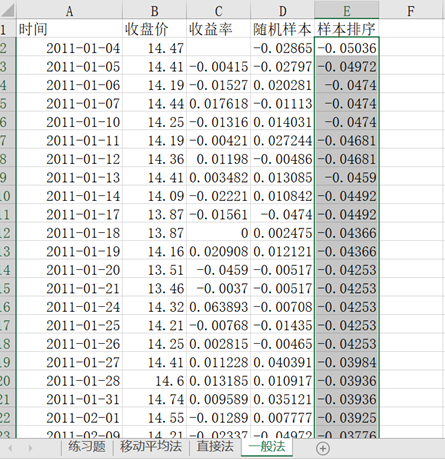The width and height of the screenshot is (445, 459).
Task: Select column D header
Action: (x=282, y=10)
